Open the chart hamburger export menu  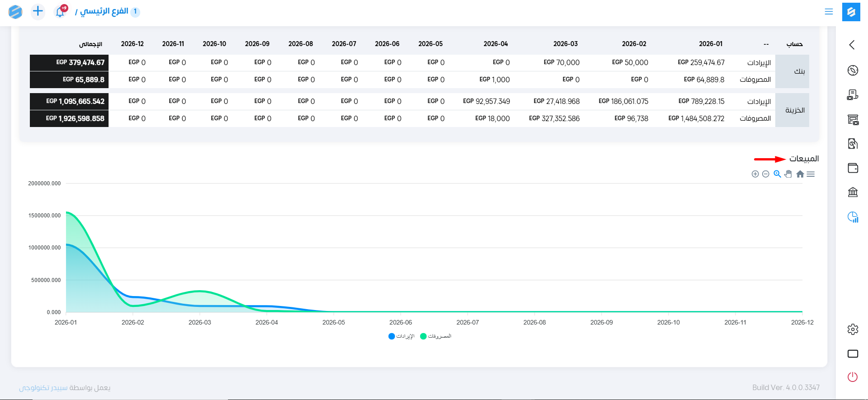[811, 174]
